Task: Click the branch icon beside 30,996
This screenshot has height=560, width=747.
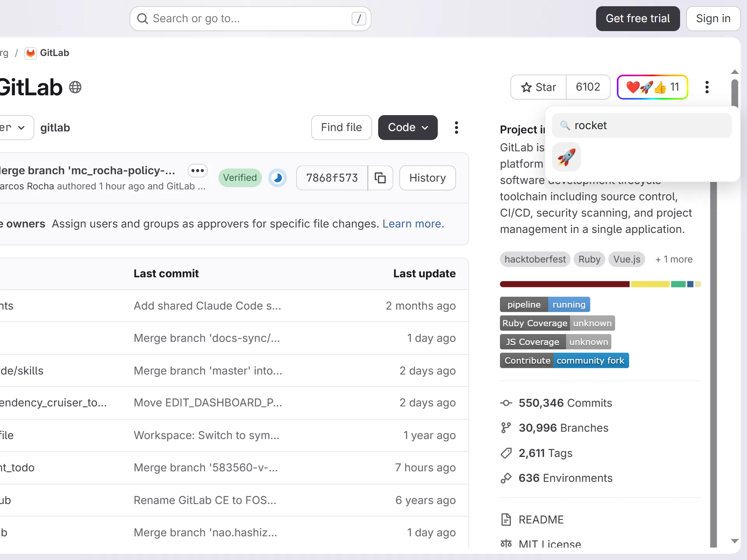Action: click(x=506, y=428)
